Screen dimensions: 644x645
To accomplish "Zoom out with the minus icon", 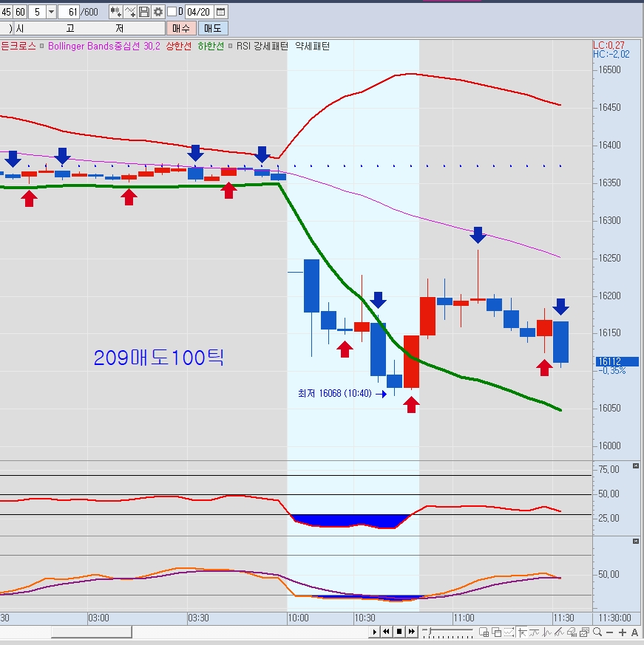I will (609, 632).
